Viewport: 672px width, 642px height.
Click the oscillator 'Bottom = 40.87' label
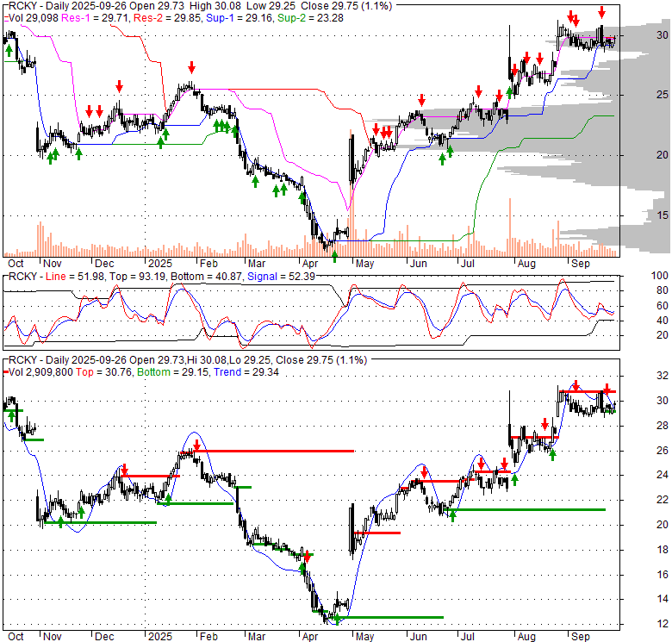pos(207,277)
